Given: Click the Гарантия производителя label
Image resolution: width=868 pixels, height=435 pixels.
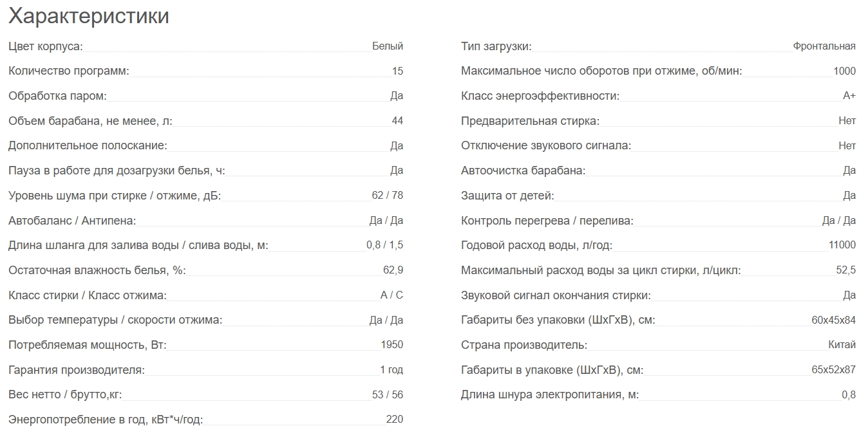Looking at the screenshot, I should click(x=77, y=370).
